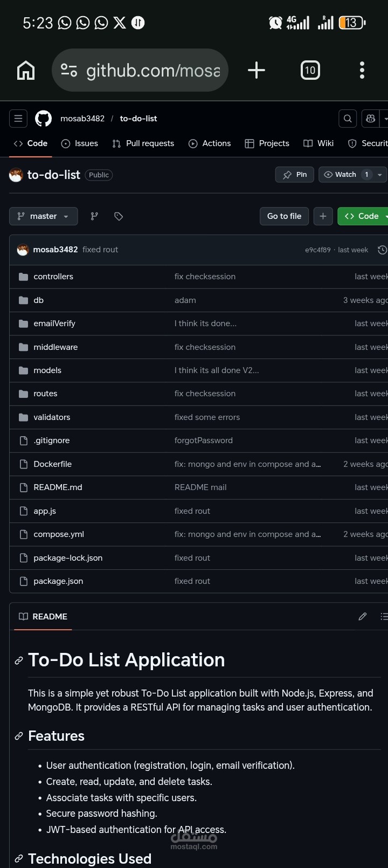Open README outline list icon
Viewport: 388px width, 868px height.
click(384, 616)
